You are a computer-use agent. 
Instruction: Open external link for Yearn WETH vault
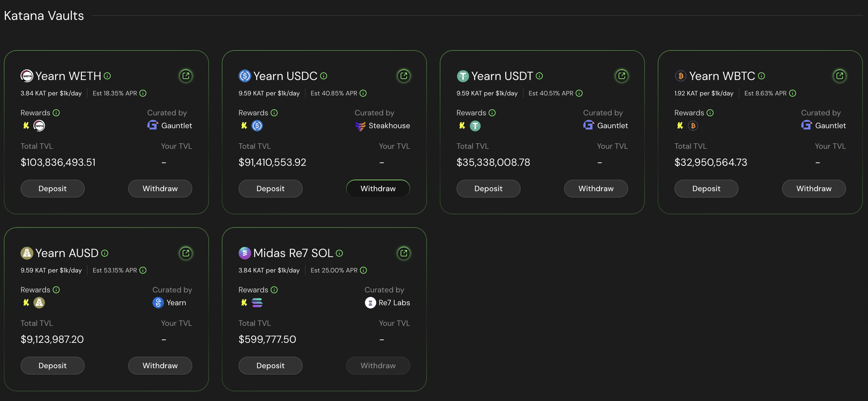pyautogui.click(x=186, y=76)
